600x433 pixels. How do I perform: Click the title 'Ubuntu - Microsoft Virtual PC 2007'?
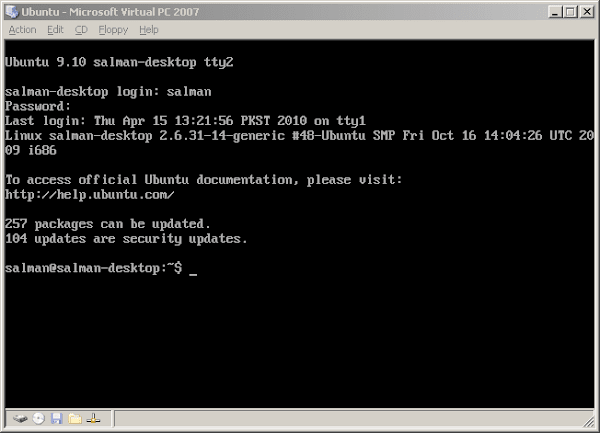[110, 12]
